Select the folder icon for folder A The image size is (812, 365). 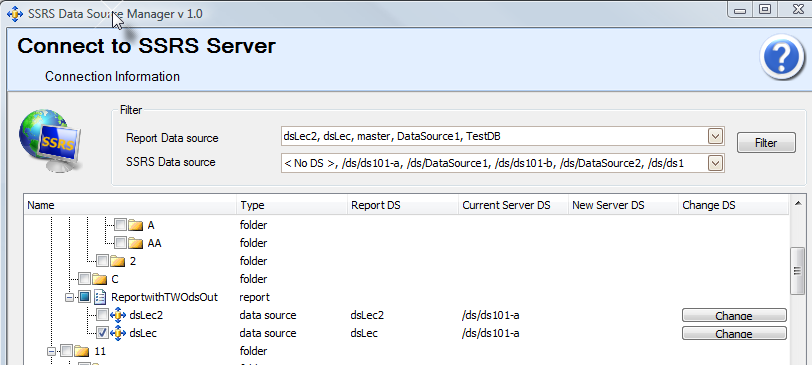(136, 225)
